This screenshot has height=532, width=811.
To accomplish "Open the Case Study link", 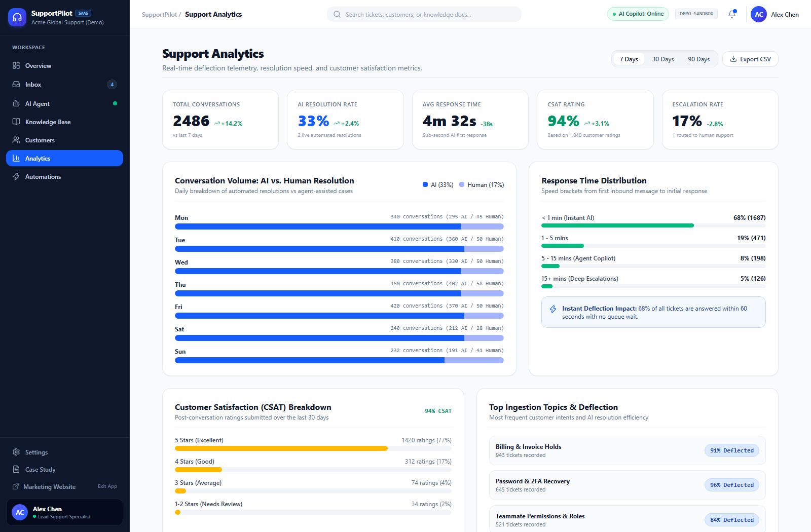I will [x=64, y=469].
